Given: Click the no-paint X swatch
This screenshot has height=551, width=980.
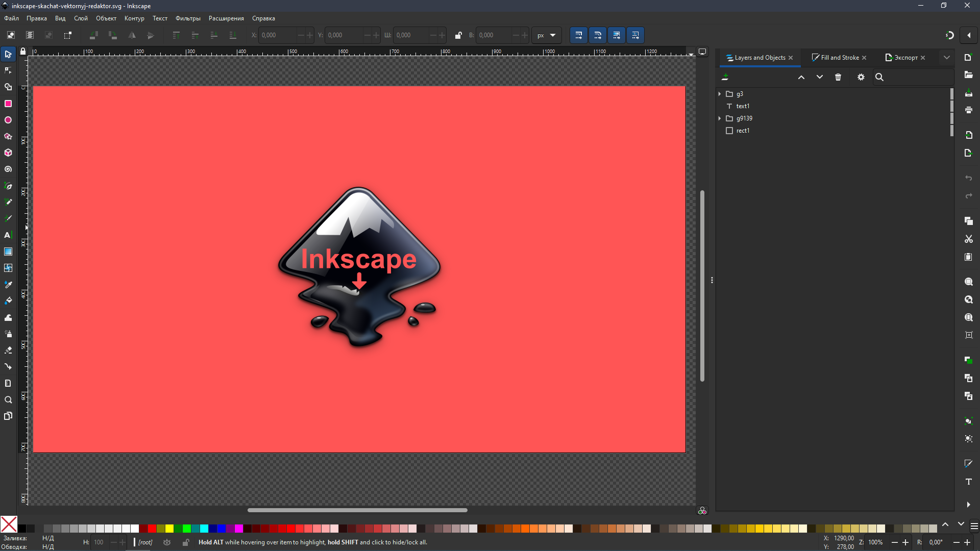Looking at the screenshot, I should 9,524.
